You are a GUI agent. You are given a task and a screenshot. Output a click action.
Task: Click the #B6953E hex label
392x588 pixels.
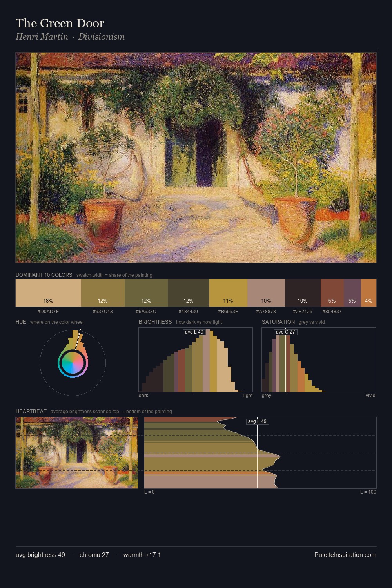pos(228,312)
